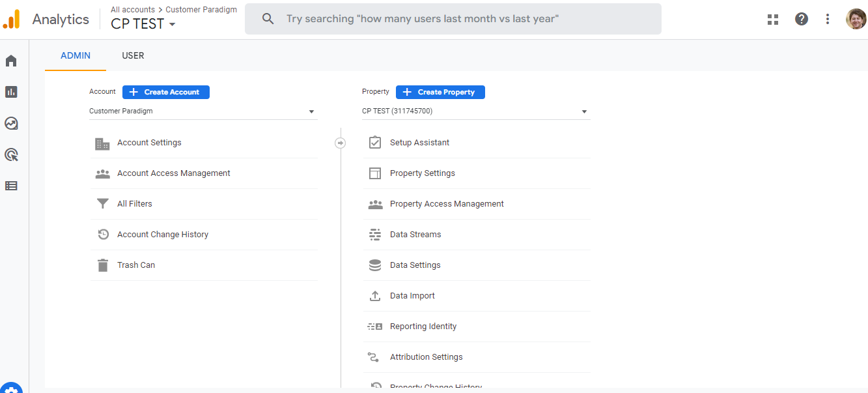Image resolution: width=868 pixels, height=393 pixels.
Task: Click the Analytics help question mark icon
Action: [801, 19]
